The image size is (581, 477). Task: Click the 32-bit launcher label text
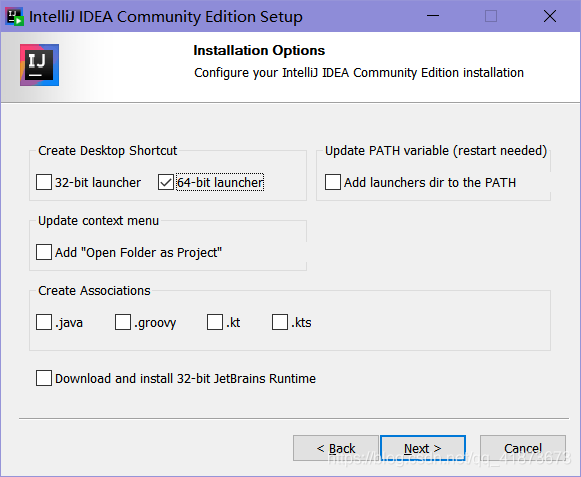[x=98, y=183]
